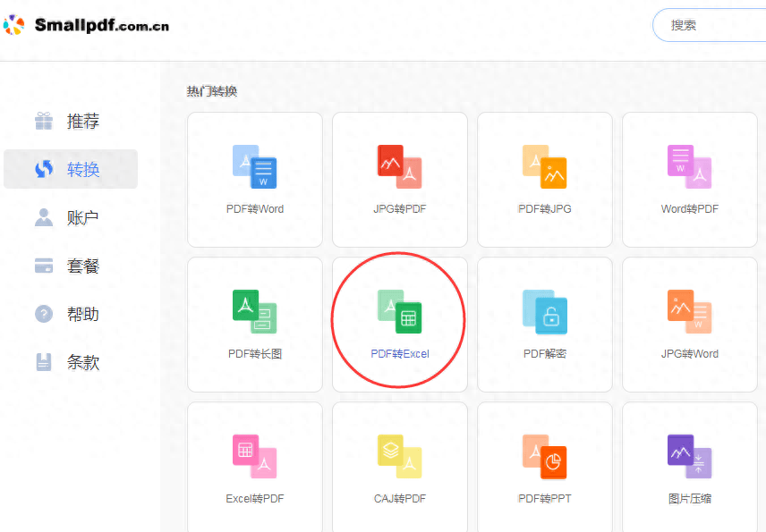Screen dimensions: 766x532
Task: Open the 条款 sidebar section
Action: point(83,362)
